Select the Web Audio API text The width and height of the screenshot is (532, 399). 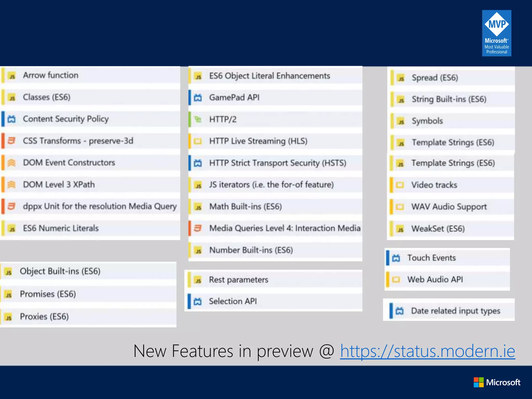pos(435,280)
